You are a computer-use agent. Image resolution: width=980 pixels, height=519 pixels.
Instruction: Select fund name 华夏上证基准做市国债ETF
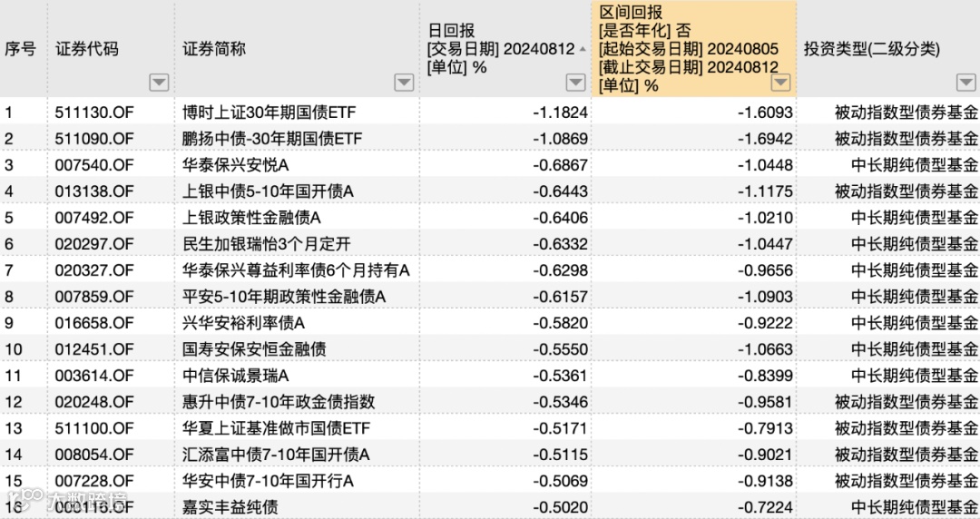pos(276,428)
